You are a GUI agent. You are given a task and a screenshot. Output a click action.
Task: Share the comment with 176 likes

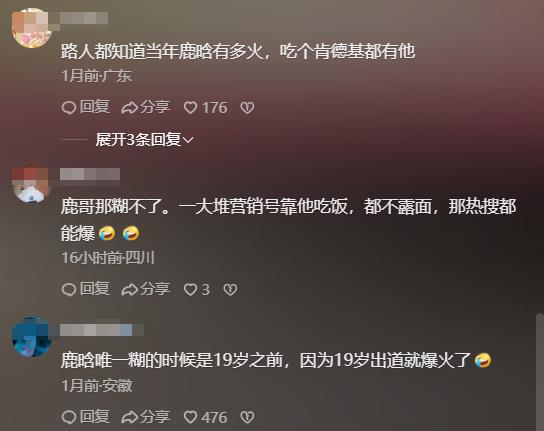pyautogui.click(x=146, y=107)
